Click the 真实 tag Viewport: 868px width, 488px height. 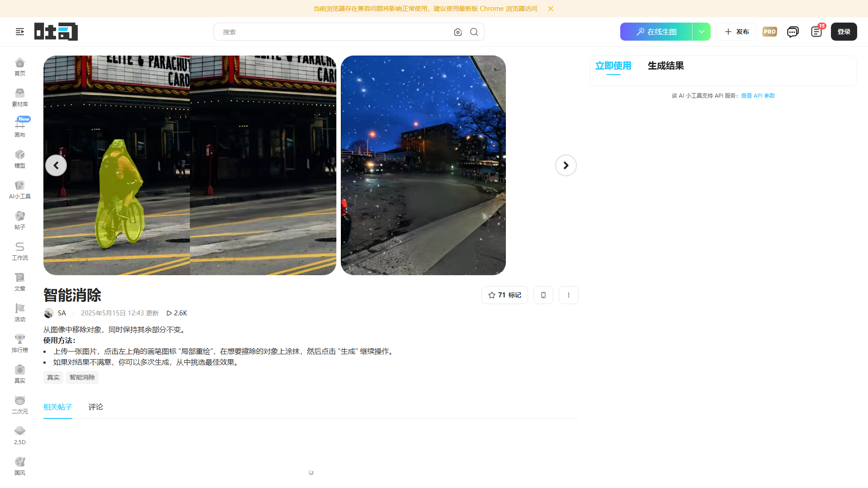53,378
